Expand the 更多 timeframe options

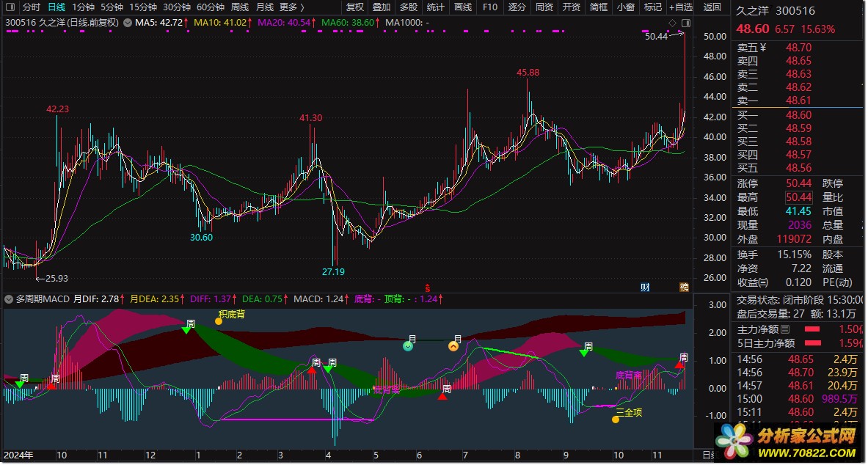pyautogui.click(x=288, y=7)
